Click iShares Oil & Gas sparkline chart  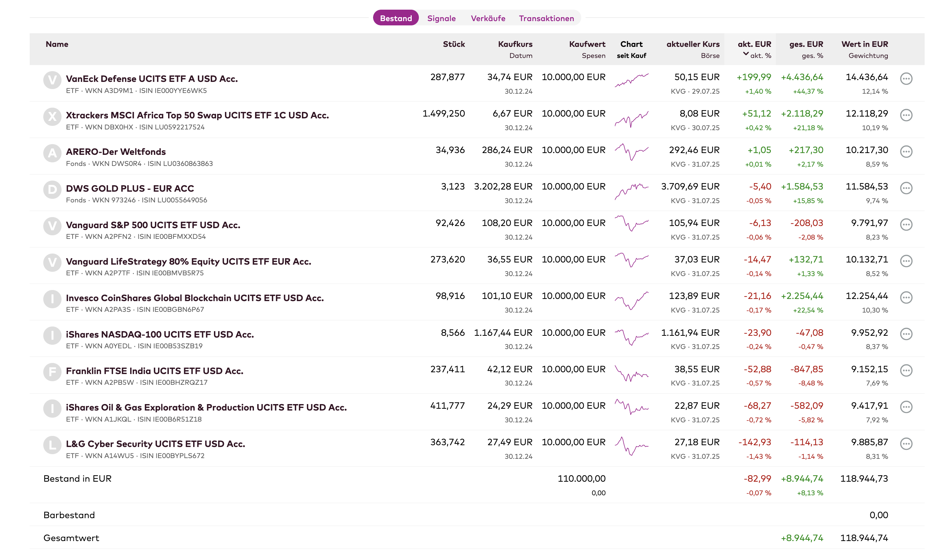tap(631, 407)
